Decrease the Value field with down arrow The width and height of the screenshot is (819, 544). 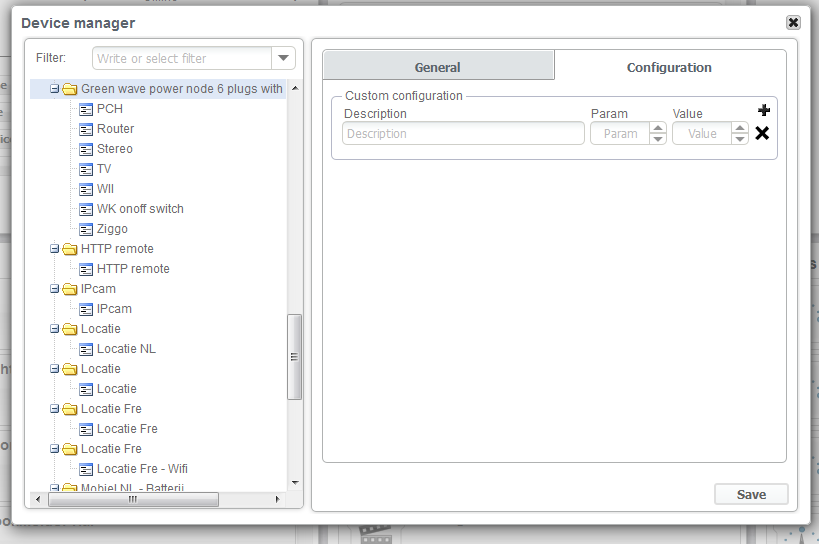739,139
